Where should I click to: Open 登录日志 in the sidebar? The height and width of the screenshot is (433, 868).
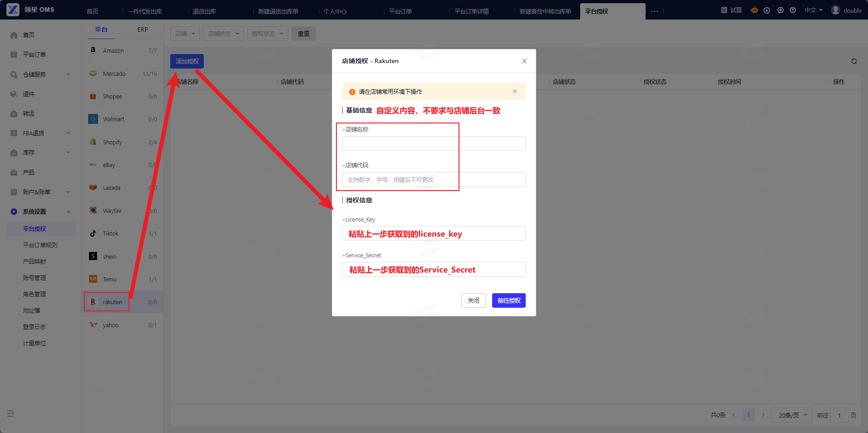(x=35, y=327)
